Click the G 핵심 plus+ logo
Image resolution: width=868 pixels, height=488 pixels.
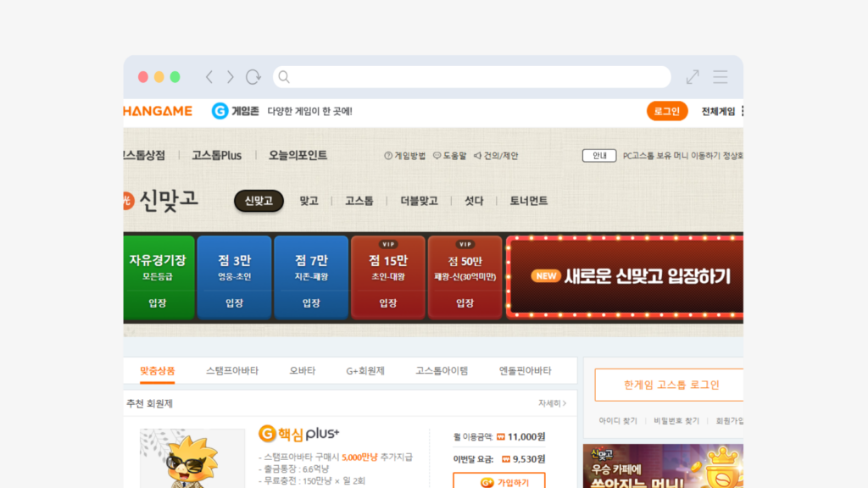pos(299,433)
